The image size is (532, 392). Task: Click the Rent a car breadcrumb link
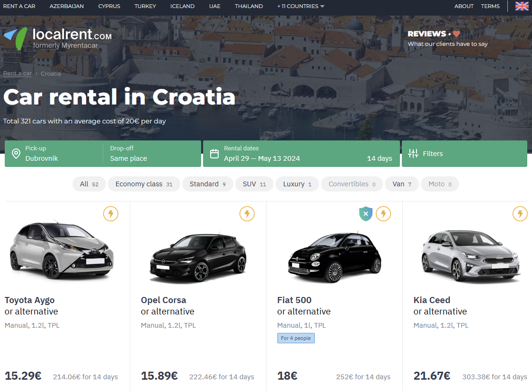pos(18,73)
